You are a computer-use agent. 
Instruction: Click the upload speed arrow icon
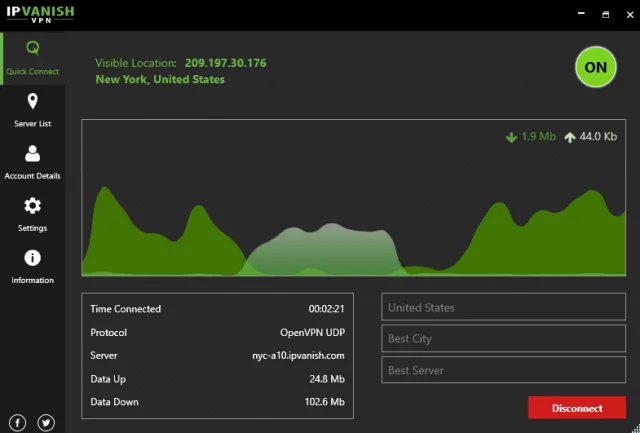click(x=570, y=137)
